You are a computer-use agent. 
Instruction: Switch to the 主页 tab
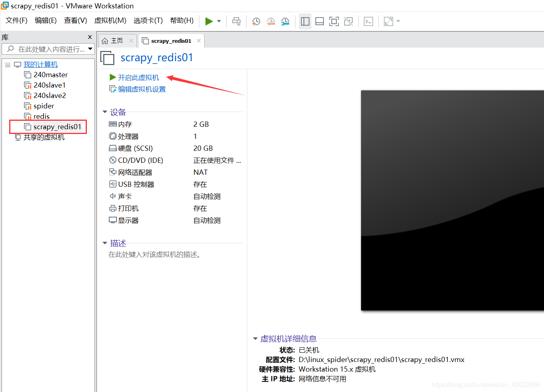(117, 41)
